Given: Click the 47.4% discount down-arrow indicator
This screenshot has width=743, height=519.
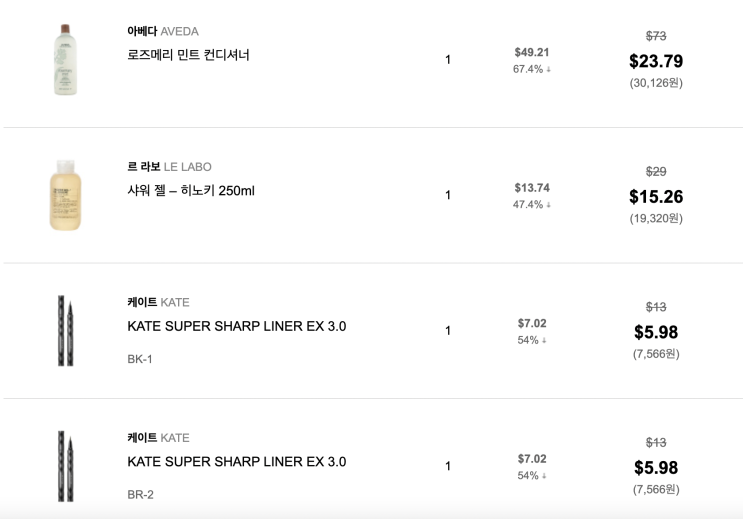Looking at the screenshot, I should tap(548, 205).
